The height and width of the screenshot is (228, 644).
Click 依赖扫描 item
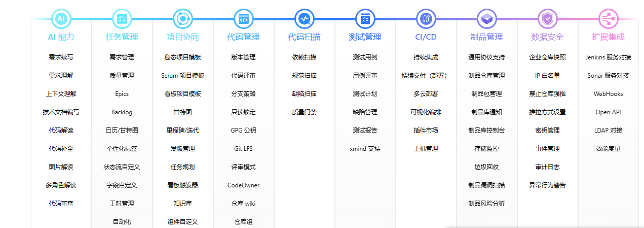pyautogui.click(x=304, y=57)
